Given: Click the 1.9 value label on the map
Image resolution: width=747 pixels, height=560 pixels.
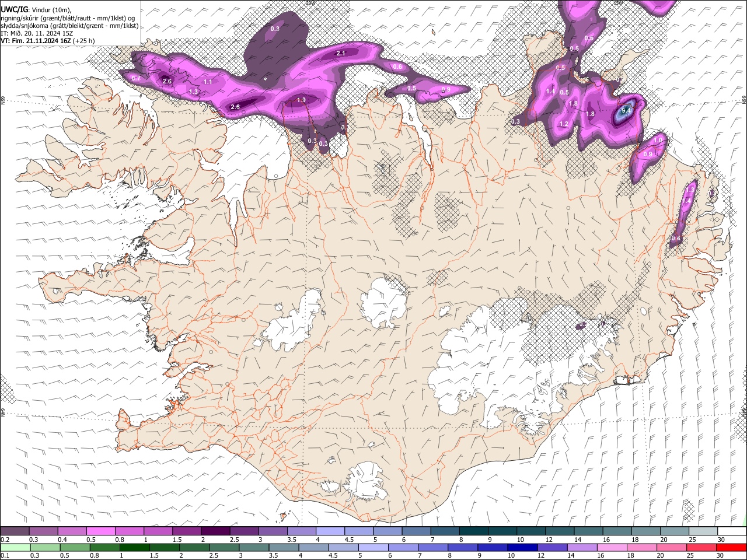Looking at the screenshot, I should (301, 100).
